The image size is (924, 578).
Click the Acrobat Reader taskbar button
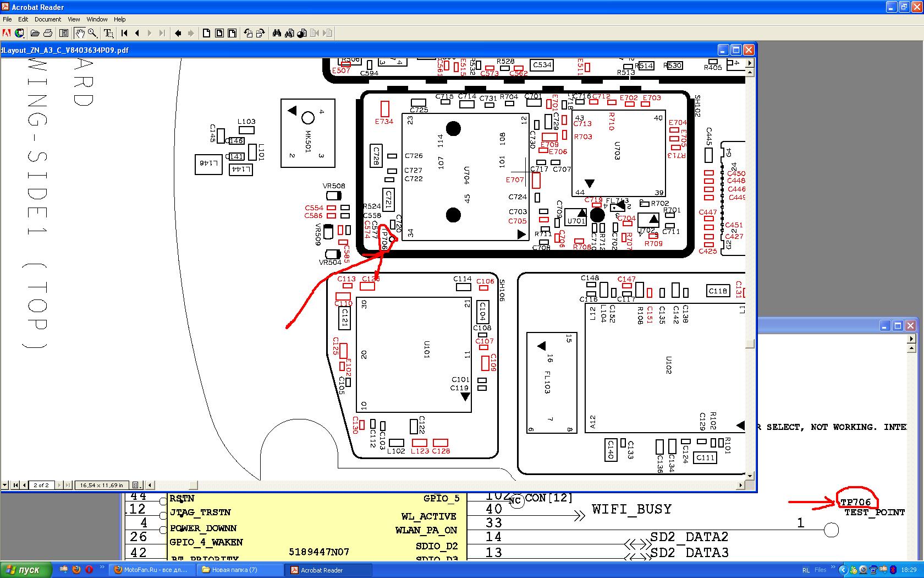click(328, 570)
